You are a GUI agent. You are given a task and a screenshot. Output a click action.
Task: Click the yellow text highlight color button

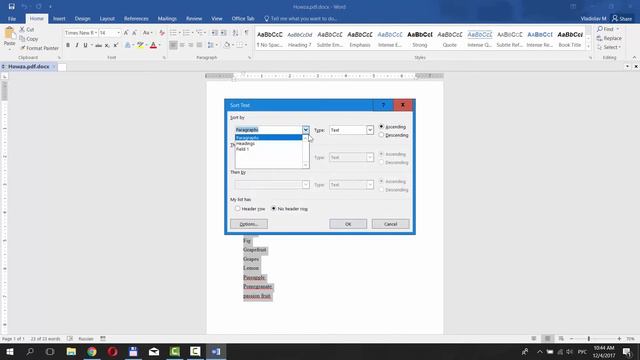(x=140, y=45)
